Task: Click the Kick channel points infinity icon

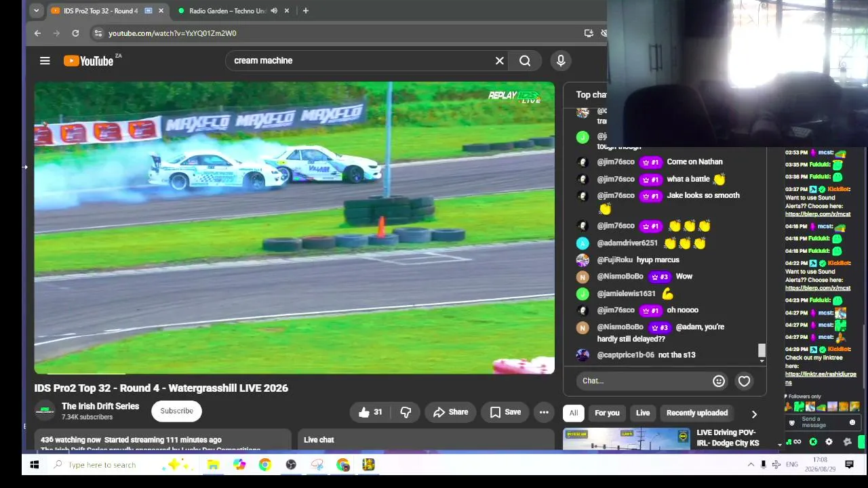Action: [797, 442]
